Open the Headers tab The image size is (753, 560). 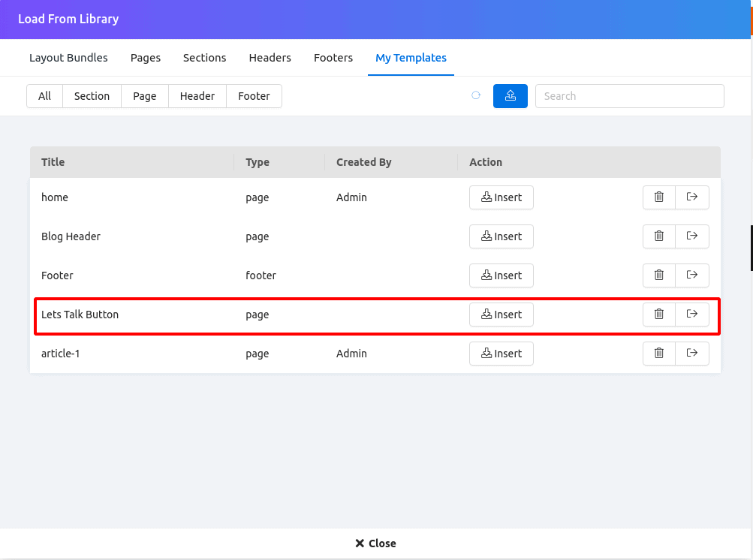click(x=270, y=58)
